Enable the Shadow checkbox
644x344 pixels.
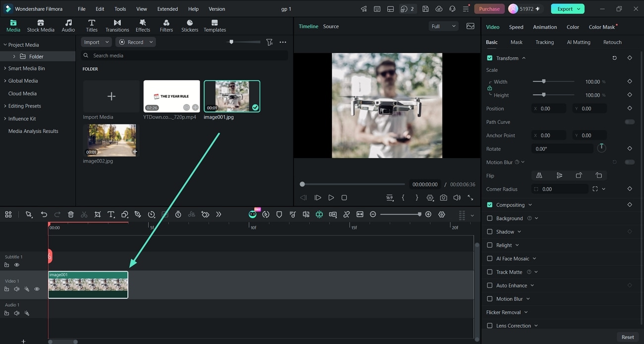click(x=489, y=231)
